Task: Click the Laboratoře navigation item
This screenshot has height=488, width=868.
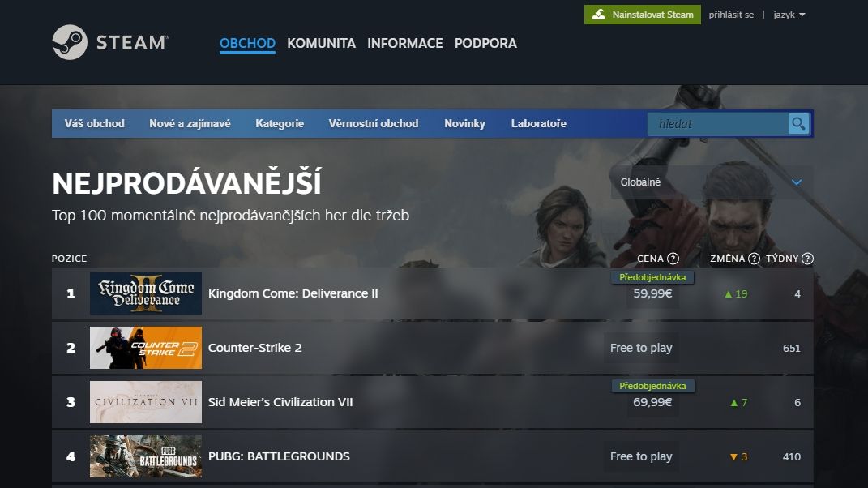Action: [x=537, y=123]
